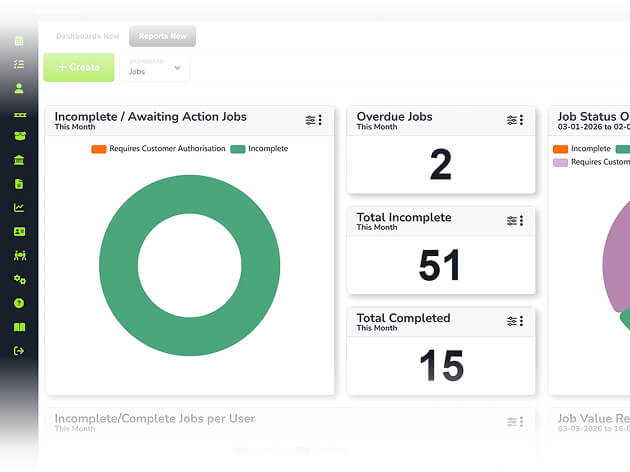Image resolution: width=630 pixels, height=472 pixels.
Task: Click the 03-01-2026 date range under Job Status
Action: pyautogui.click(x=593, y=127)
